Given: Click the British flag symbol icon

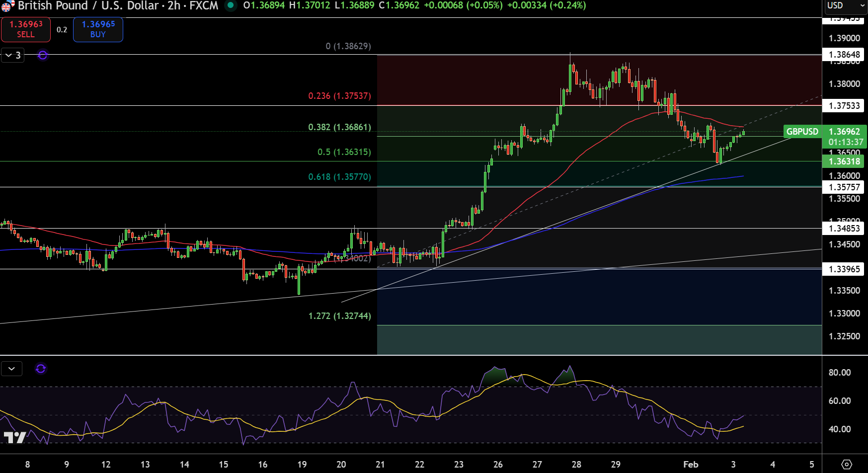Looking at the screenshot, I should pyautogui.click(x=7, y=6).
